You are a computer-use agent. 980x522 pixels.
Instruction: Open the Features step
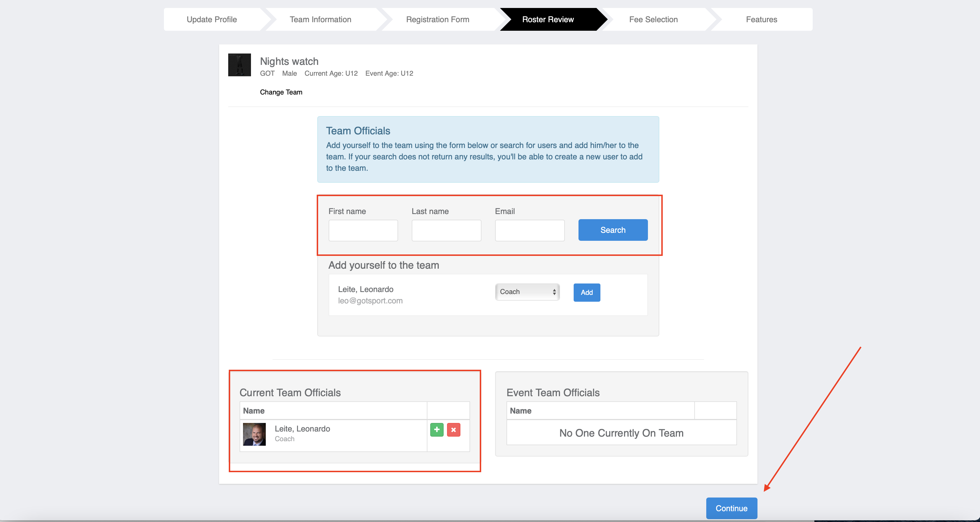[x=761, y=19]
